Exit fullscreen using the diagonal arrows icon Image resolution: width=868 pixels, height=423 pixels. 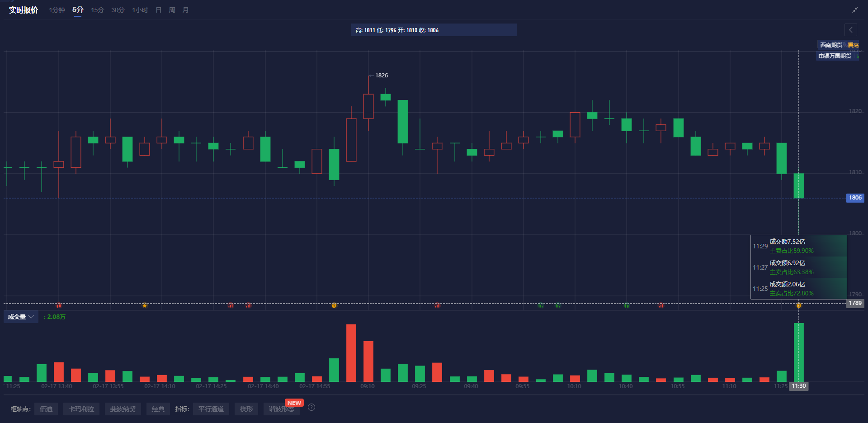pos(855,9)
